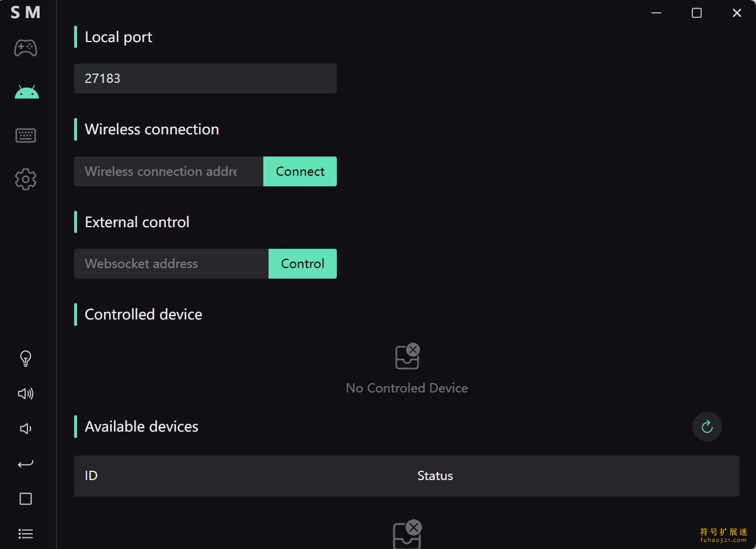Focus the Wireless connection address field
The width and height of the screenshot is (756, 549).
click(169, 171)
